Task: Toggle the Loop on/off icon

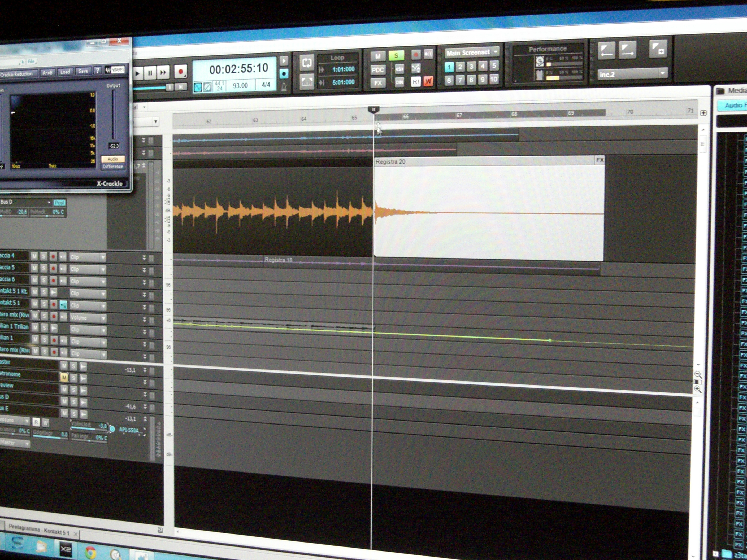Action: click(x=307, y=62)
